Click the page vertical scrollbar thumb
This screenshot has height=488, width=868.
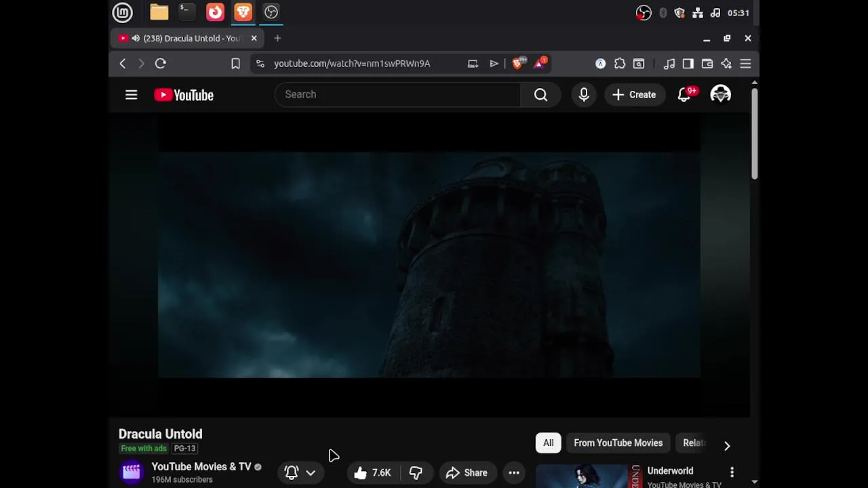click(754, 134)
